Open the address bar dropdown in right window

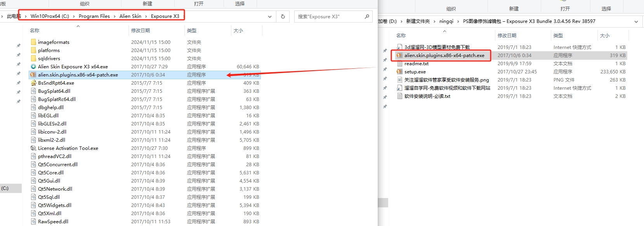pyautogui.click(x=636, y=21)
